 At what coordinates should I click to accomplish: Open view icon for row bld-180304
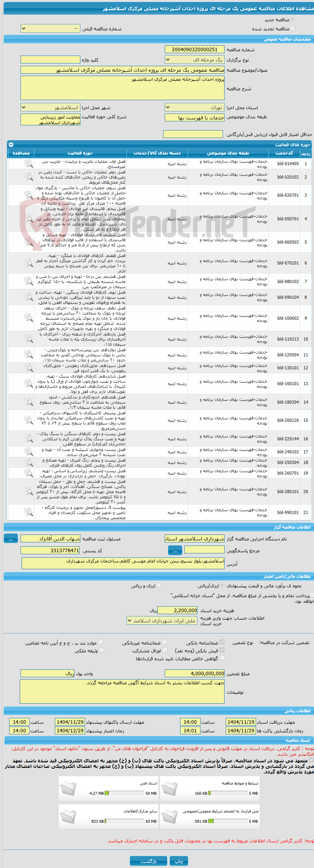click(x=28, y=402)
